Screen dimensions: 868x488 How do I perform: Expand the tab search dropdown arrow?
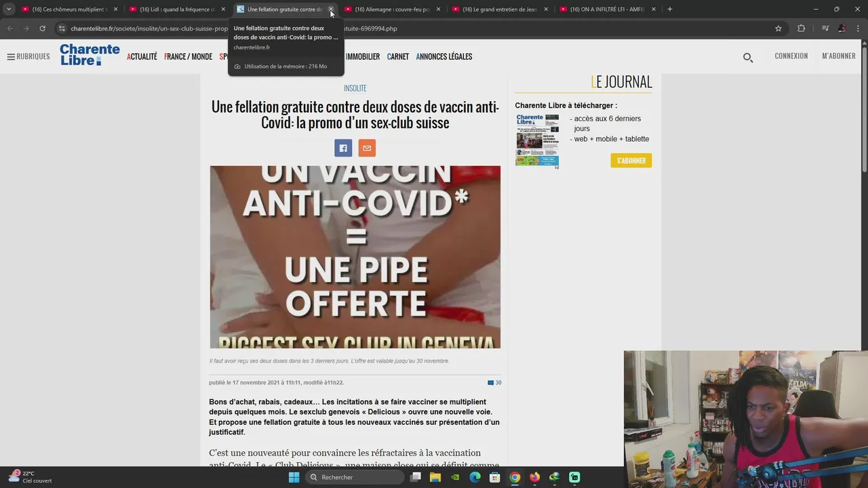point(9,9)
